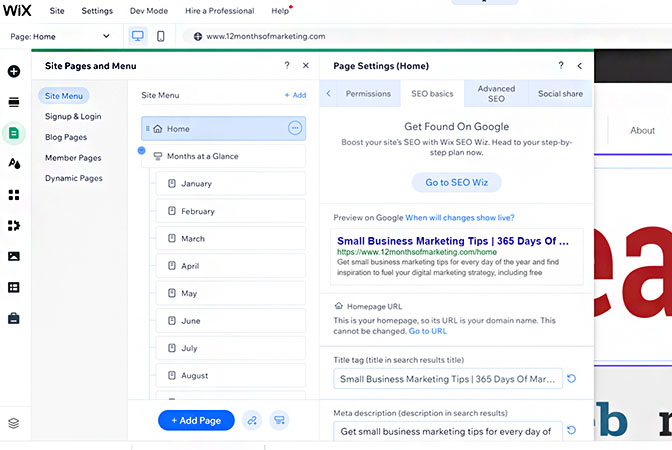
Task: Open the Site menu
Action: 57,11
